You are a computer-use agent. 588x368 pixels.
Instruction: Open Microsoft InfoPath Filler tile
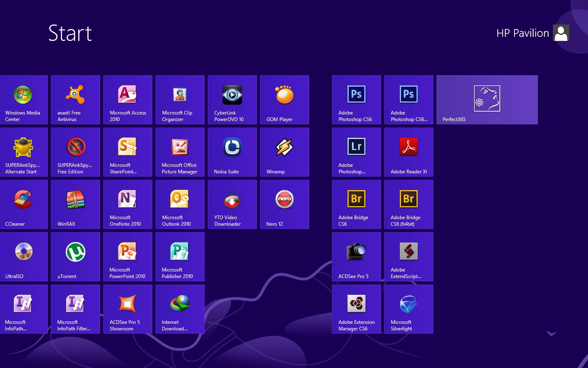(x=76, y=309)
